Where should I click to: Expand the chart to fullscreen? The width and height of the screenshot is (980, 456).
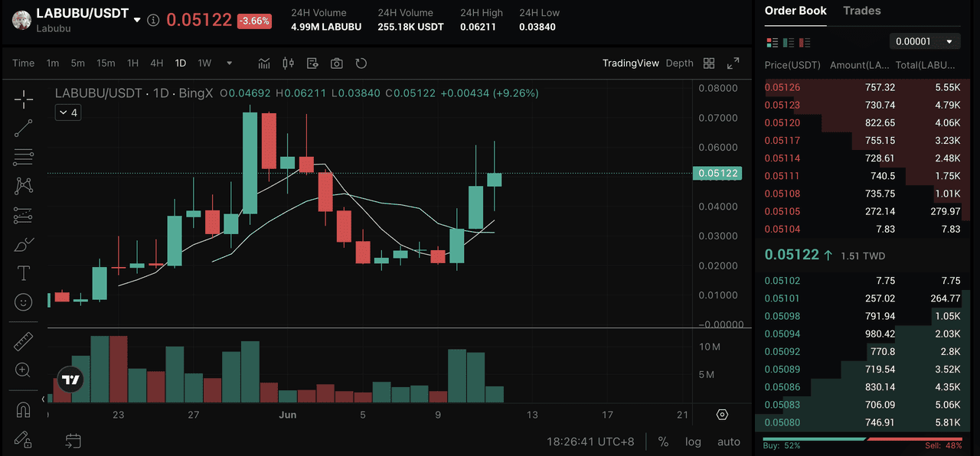[x=733, y=64]
